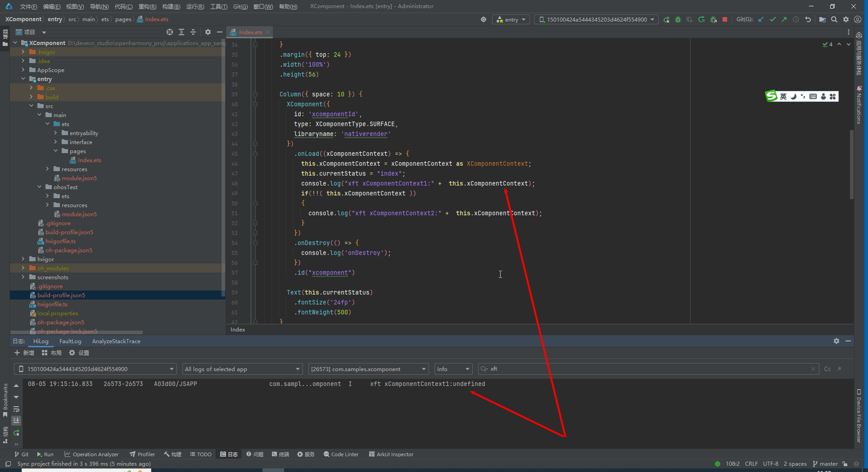The height and width of the screenshot is (472, 868).
Task: Open the 运行(R) menu
Action: click(x=195, y=6)
